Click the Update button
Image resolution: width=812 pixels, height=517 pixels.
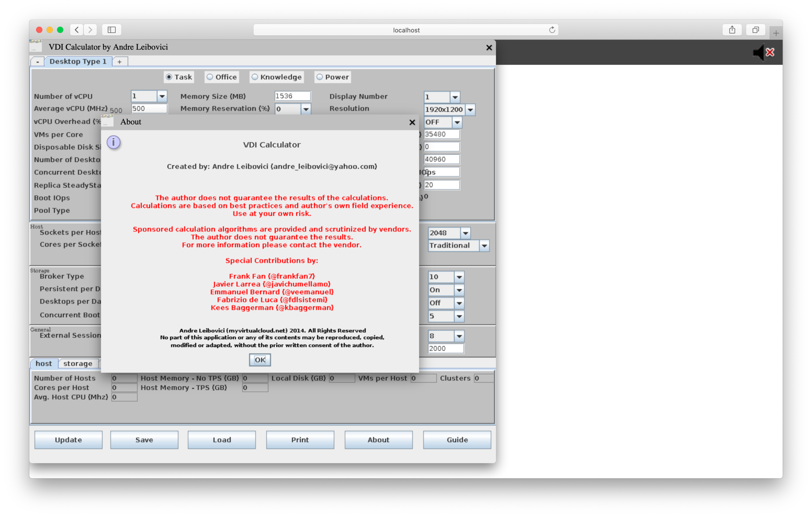tap(69, 440)
